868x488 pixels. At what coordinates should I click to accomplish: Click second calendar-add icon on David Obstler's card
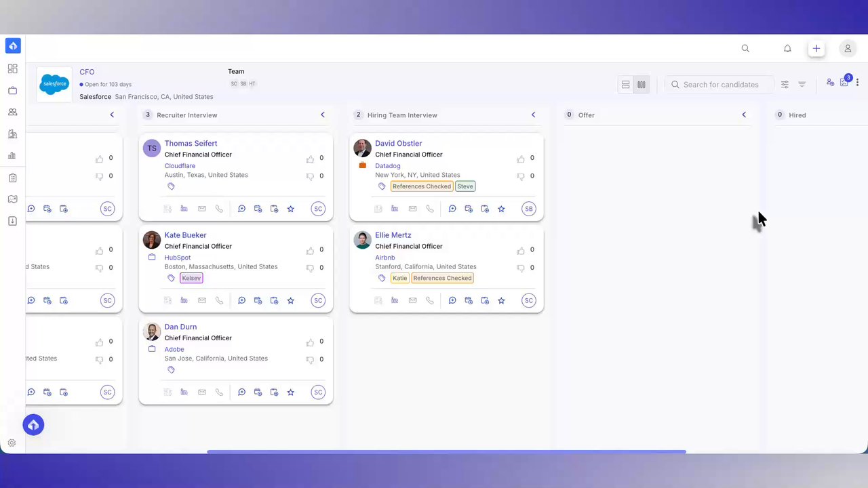tap(485, 209)
